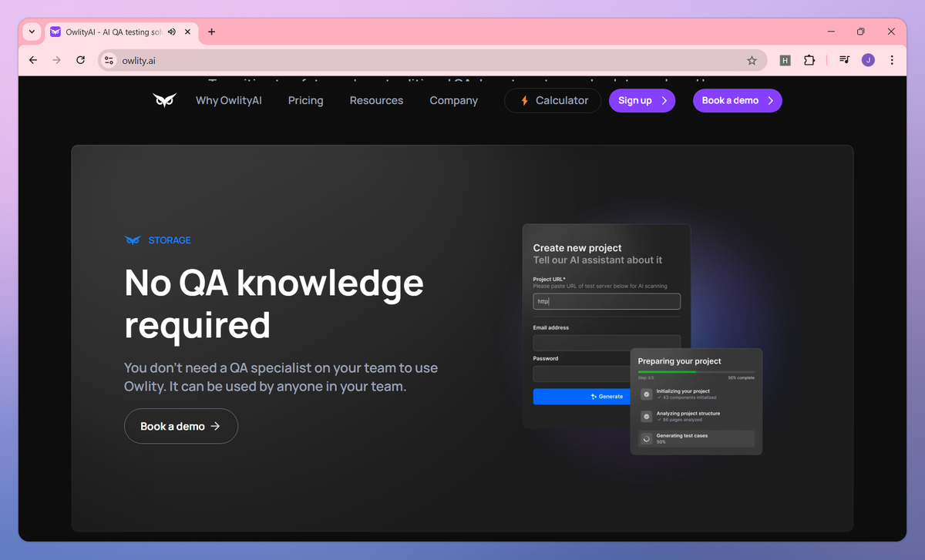
Task: Click the blue Generate button
Action: point(582,396)
